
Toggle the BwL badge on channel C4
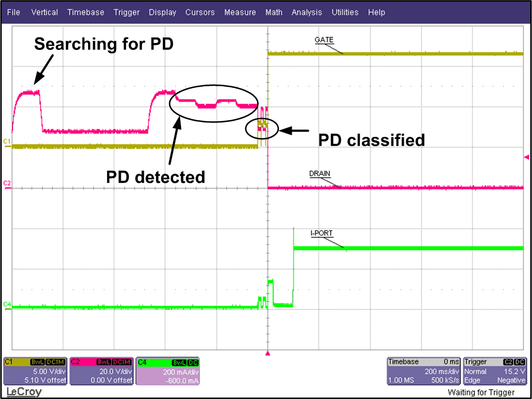click(x=179, y=362)
